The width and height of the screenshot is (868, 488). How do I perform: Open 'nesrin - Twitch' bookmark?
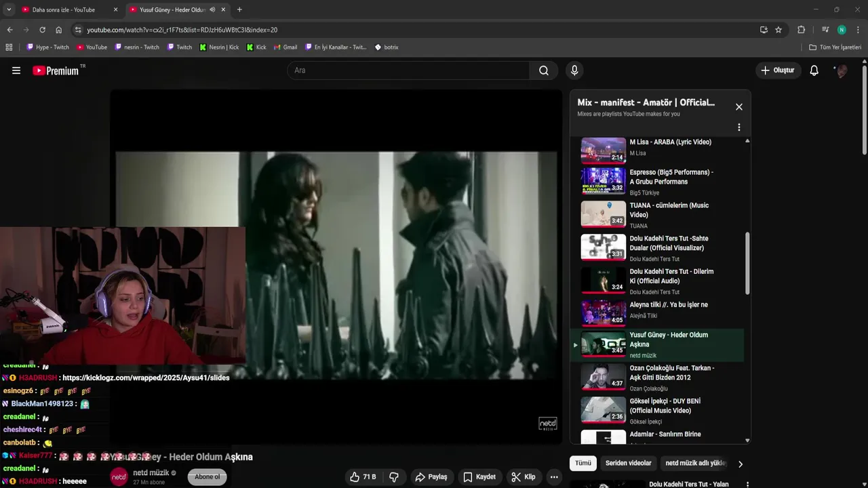[137, 47]
